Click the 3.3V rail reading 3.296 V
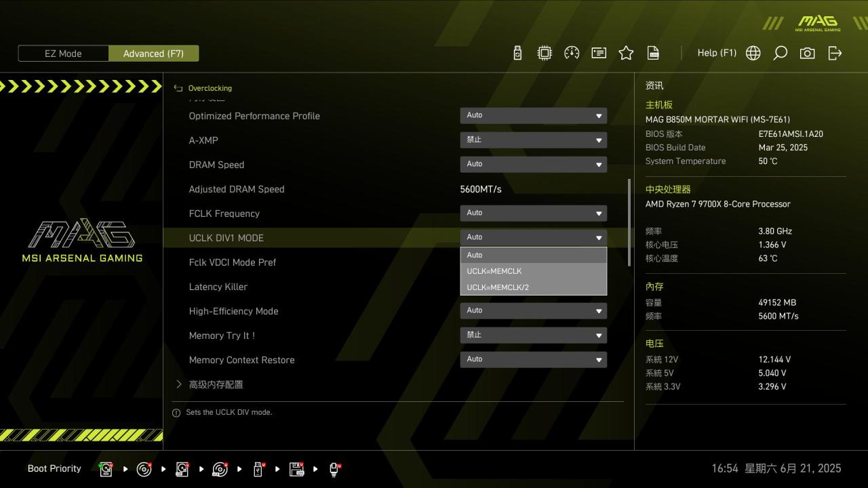The image size is (868, 488). 772,386
